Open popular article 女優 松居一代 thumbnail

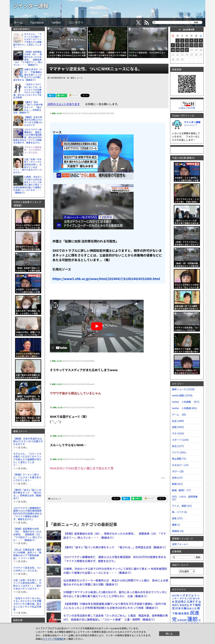click(x=187, y=300)
